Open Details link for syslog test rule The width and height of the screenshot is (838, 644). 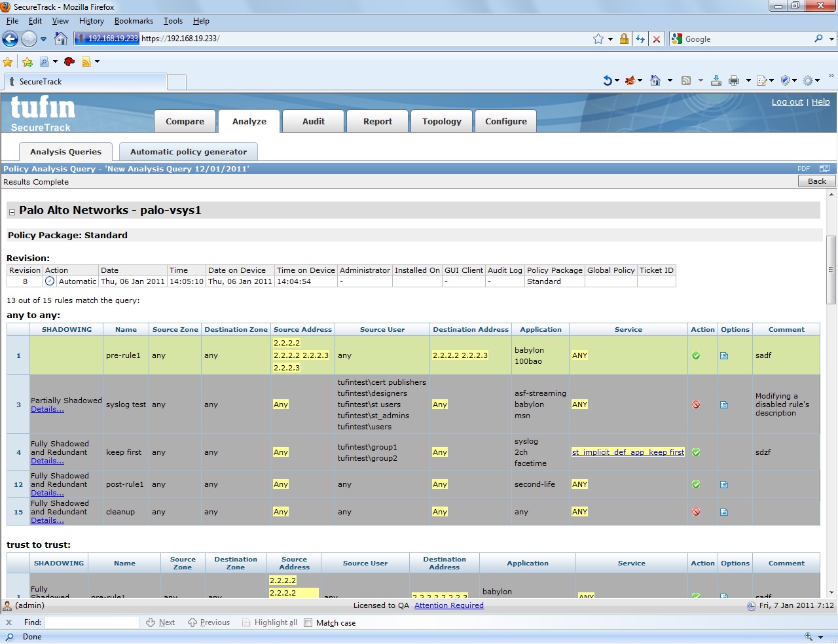click(47, 410)
